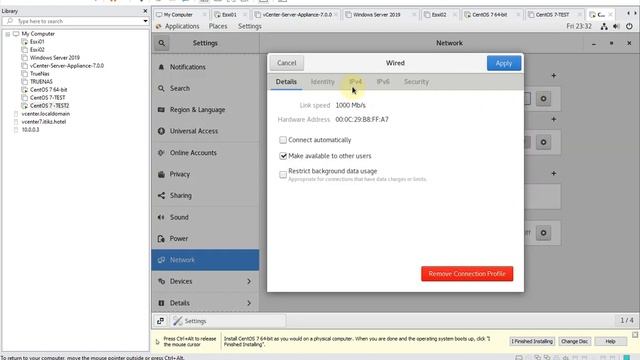Open Region & Language settings
Image resolution: width=640 pixels, height=360 pixels.
coord(205,110)
